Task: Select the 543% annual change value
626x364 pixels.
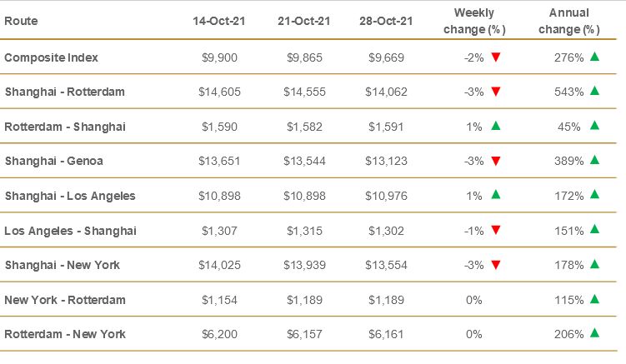Action: pyautogui.click(x=568, y=92)
